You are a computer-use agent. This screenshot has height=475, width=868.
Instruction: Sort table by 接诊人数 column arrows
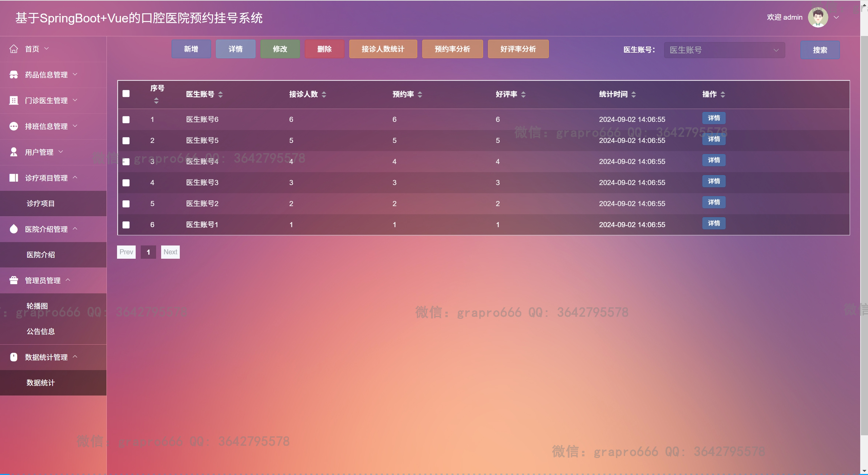tap(324, 94)
